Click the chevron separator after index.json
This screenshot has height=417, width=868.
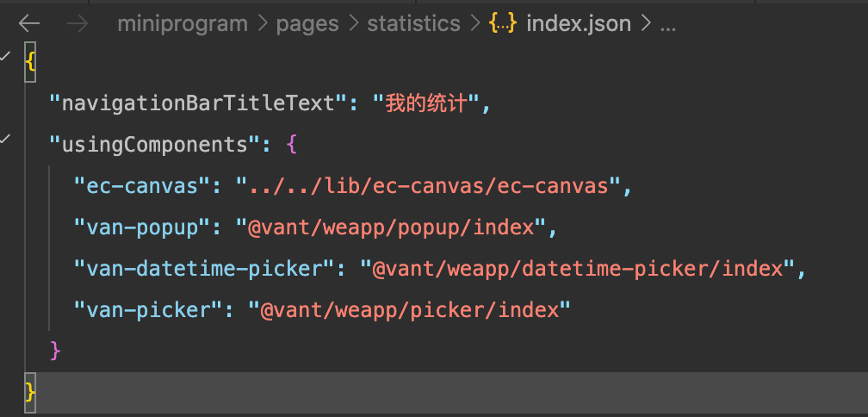click(x=646, y=24)
